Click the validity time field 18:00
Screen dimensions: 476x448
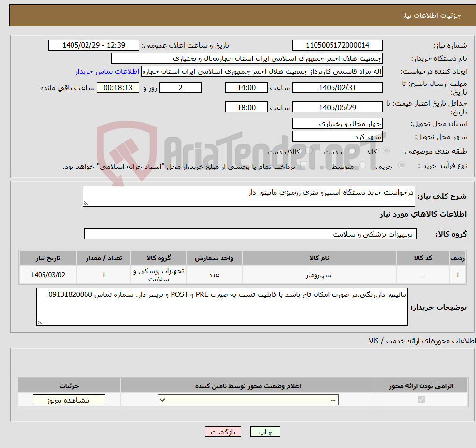tap(246, 107)
